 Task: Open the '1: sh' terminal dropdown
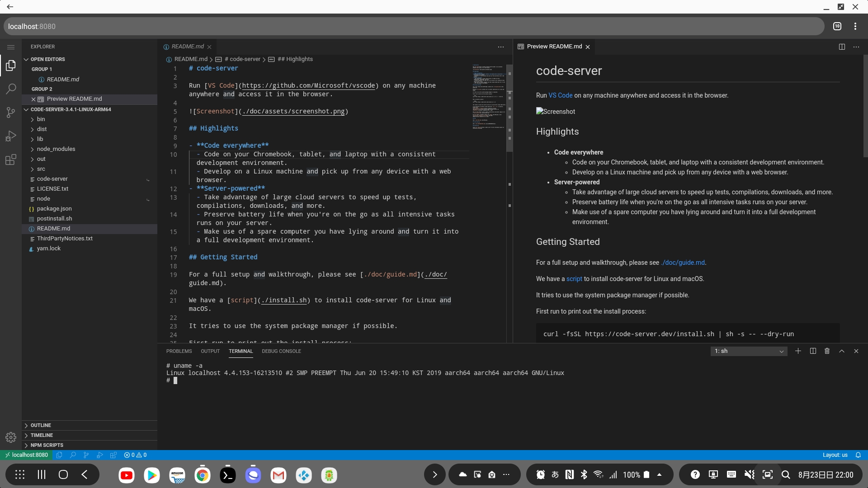[x=748, y=351]
